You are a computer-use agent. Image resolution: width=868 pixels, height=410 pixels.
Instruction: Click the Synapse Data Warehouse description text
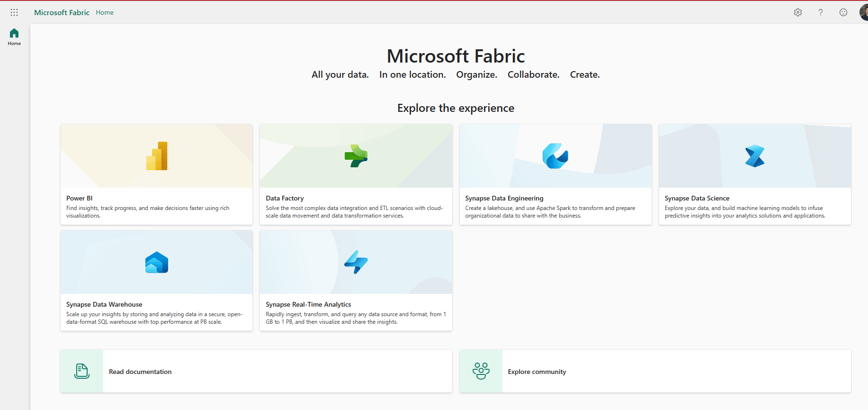pos(154,318)
